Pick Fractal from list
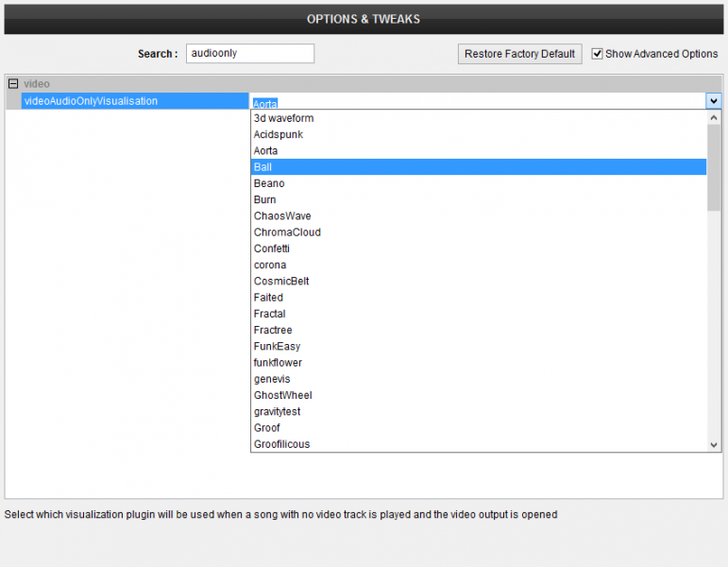 479,313
